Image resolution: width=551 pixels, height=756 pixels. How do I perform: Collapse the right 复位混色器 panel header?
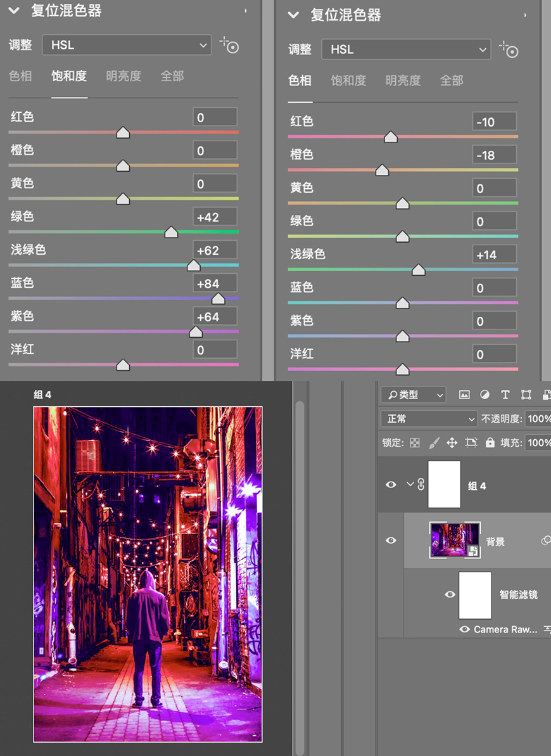click(292, 15)
